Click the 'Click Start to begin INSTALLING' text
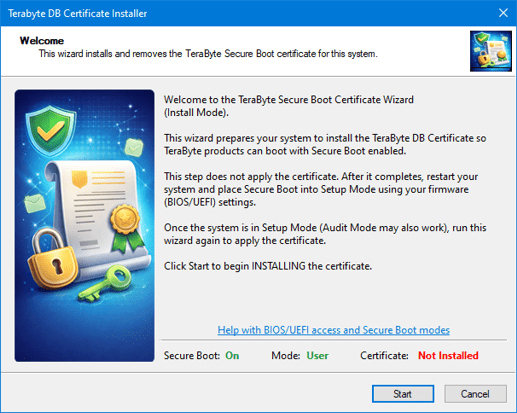This screenshot has width=517, height=413. tap(268, 266)
